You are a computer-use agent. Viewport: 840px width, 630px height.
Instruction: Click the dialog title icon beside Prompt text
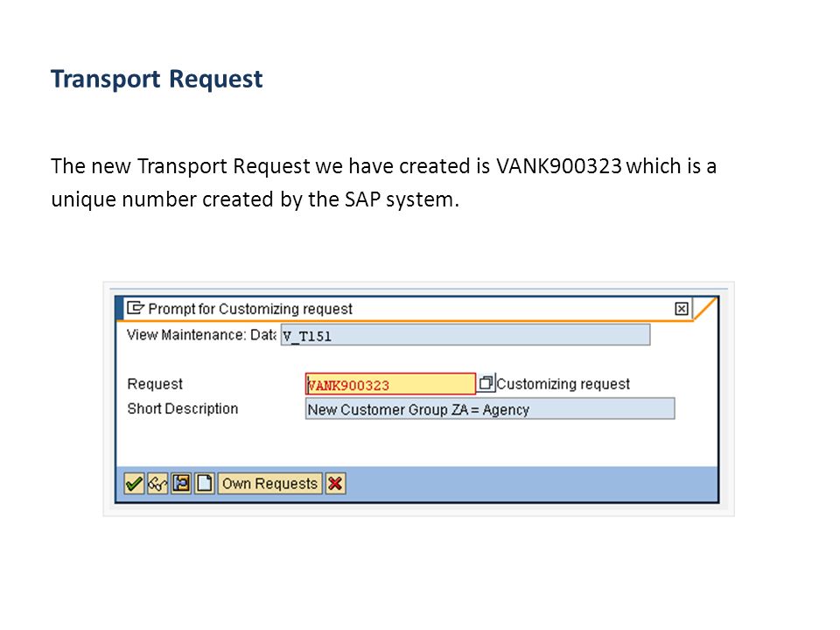click(136, 308)
